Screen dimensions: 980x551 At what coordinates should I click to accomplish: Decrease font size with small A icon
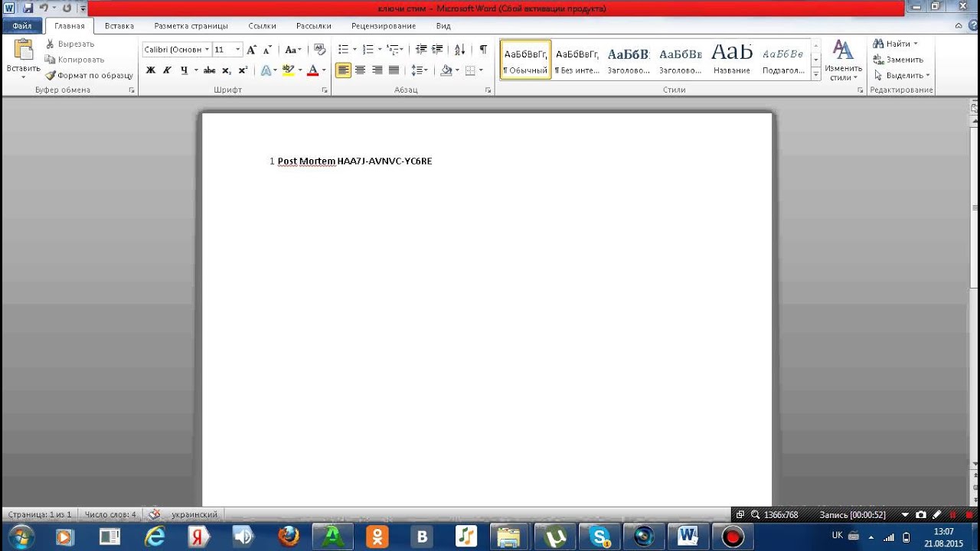click(267, 49)
